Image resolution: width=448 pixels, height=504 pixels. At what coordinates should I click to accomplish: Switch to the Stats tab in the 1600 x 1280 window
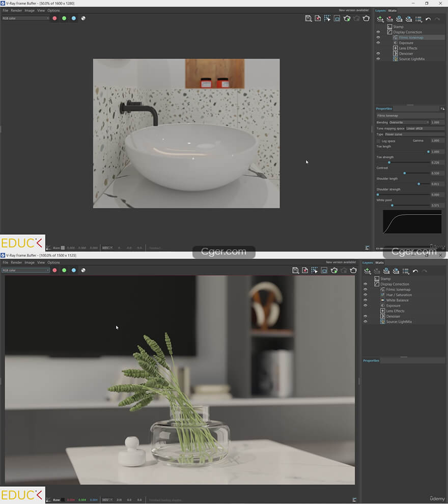[x=392, y=11]
